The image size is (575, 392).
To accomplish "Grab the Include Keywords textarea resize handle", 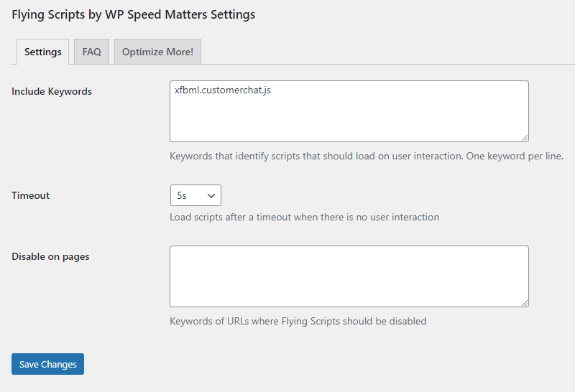I will click(525, 137).
